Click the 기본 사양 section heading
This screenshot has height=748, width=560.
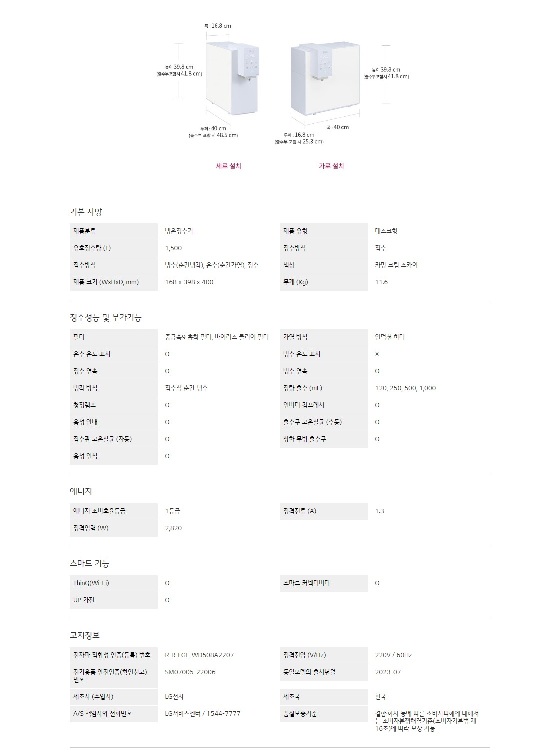pyautogui.click(x=86, y=212)
